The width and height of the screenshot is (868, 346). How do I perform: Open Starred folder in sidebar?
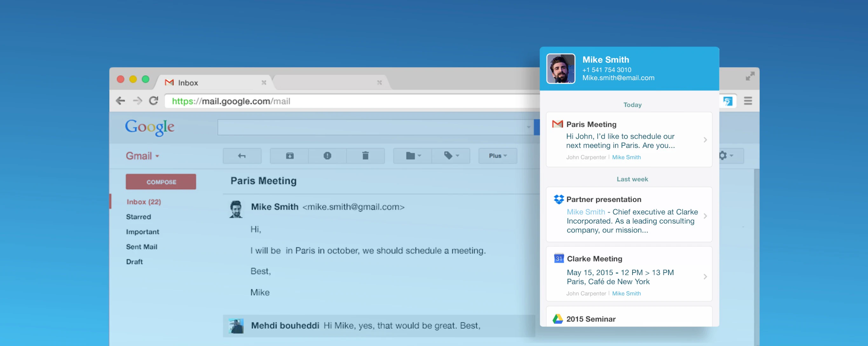(139, 217)
